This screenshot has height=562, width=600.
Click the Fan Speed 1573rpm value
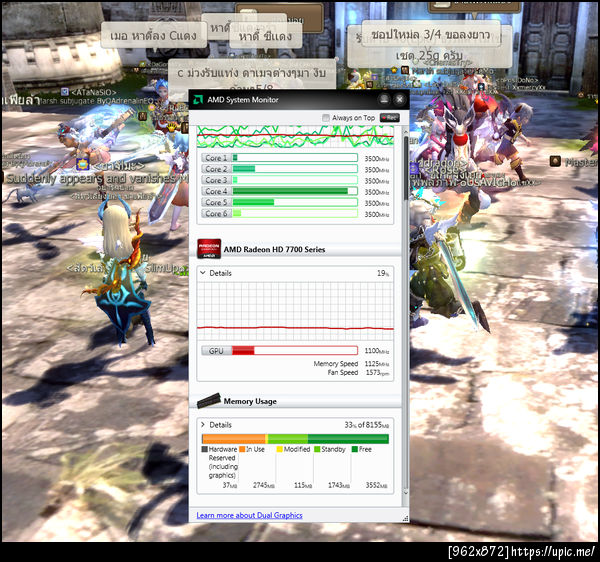377,373
